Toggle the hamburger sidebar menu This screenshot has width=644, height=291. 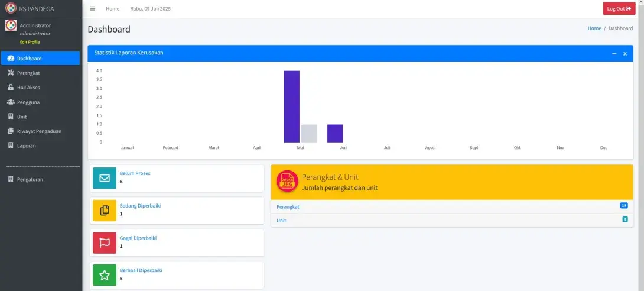pyautogui.click(x=93, y=9)
